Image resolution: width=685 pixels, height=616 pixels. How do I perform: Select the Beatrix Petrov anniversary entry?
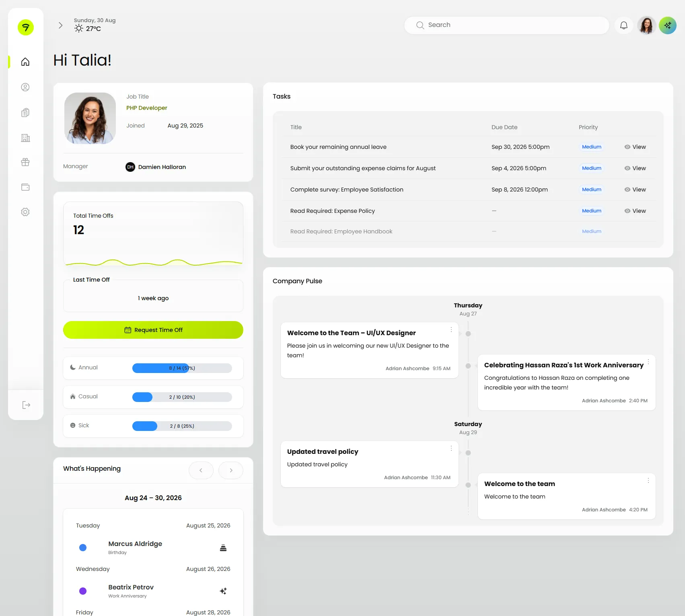tap(153, 591)
